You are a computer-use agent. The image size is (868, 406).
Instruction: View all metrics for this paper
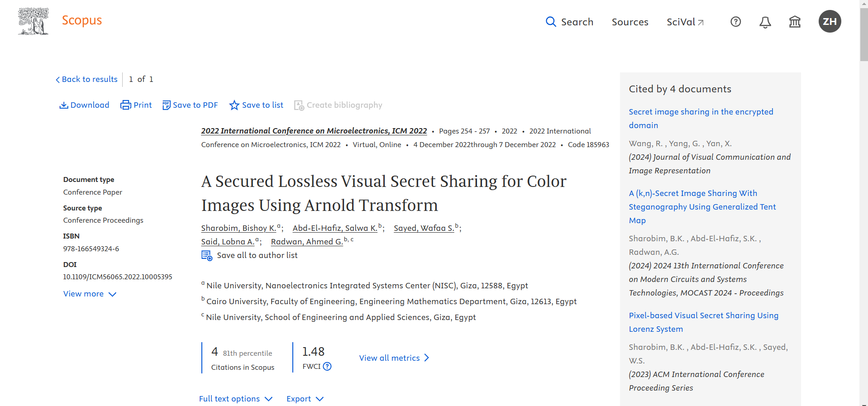(394, 358)
